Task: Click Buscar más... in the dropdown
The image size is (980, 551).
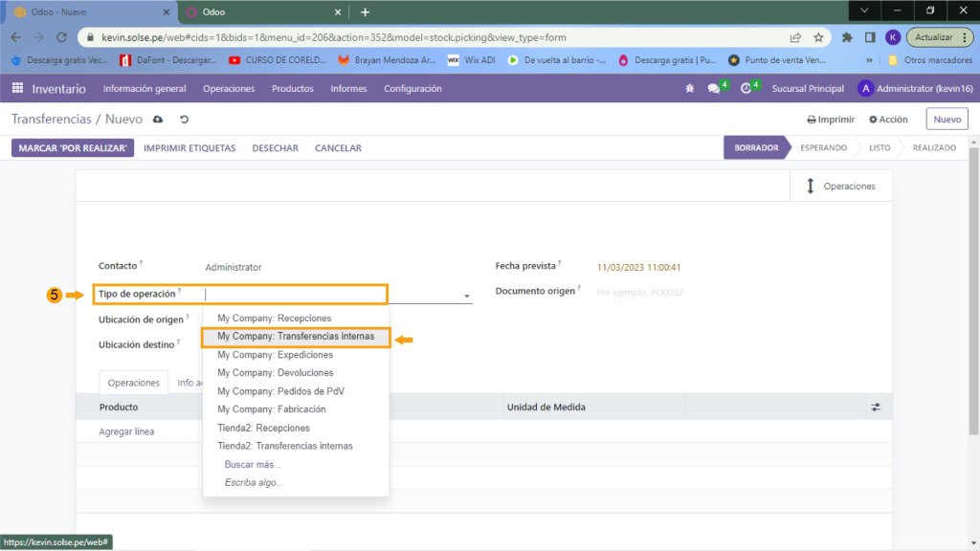Action: pos(253,465)
